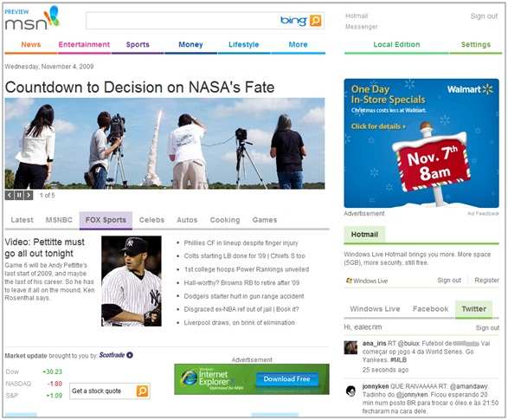This screenshot has height=420, width=508.
Task: Click the Internet Explorer logo in ad
Action: tap(189, 378)
